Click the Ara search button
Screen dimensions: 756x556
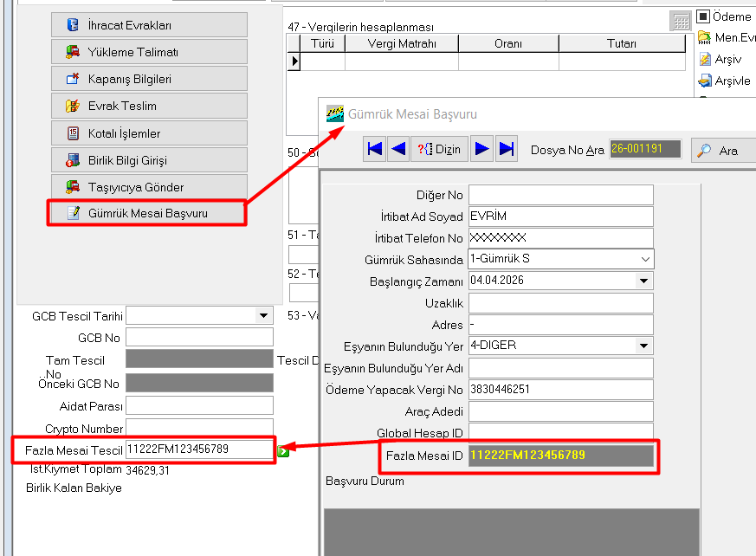[720, 150]
